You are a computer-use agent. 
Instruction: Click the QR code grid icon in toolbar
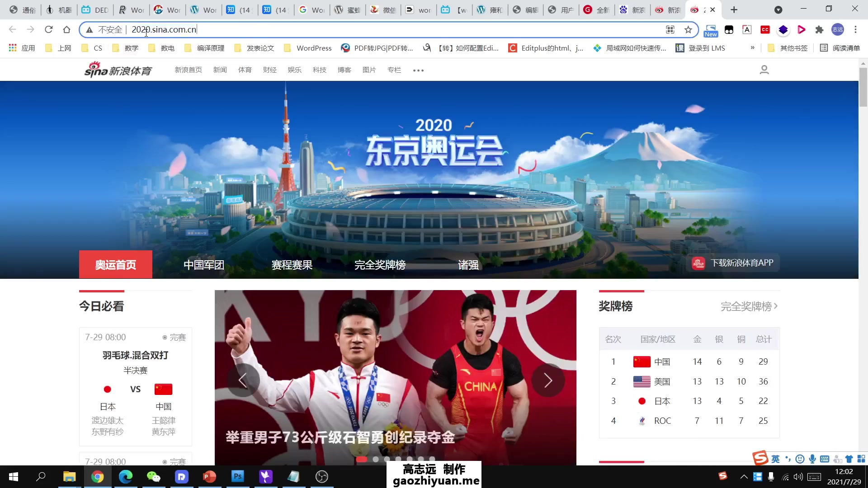click(x=670, y=29)
